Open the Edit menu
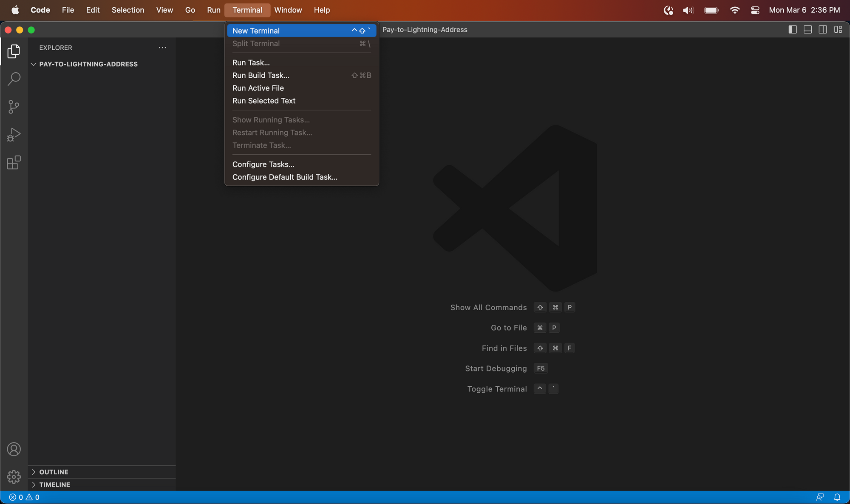850x504 pixels. point(93,10)
